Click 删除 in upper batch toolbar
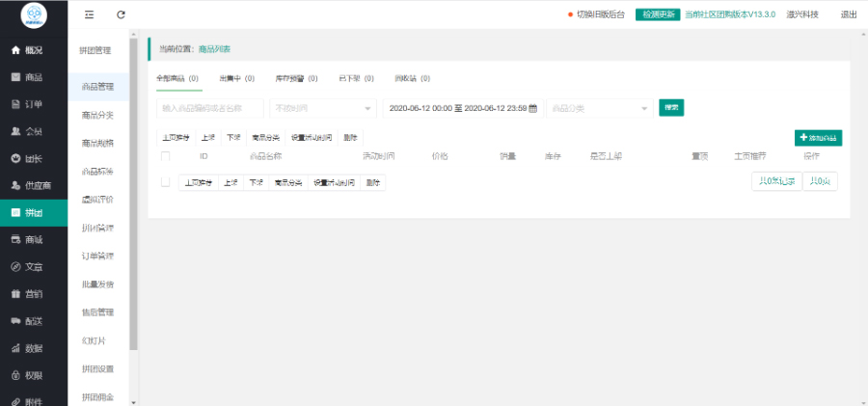 click(x=350, y=137)
